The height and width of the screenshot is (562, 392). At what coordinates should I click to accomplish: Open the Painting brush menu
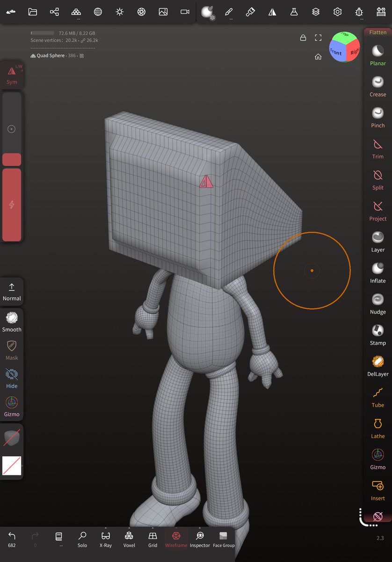(250, 12)
